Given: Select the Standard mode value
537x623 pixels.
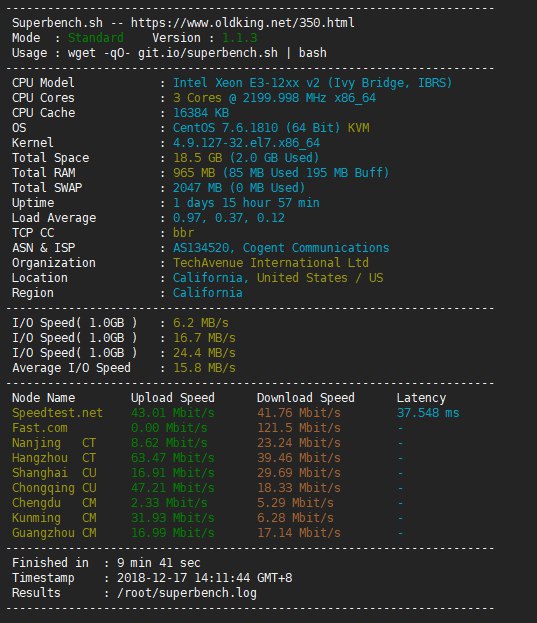Looking at the screenshot, I should pyautogui.click(x=96, y=38).
